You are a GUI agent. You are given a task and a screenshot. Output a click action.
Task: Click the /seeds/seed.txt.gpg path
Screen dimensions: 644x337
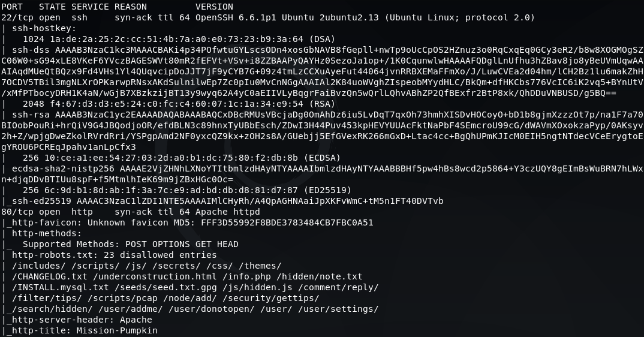(160, 287)
